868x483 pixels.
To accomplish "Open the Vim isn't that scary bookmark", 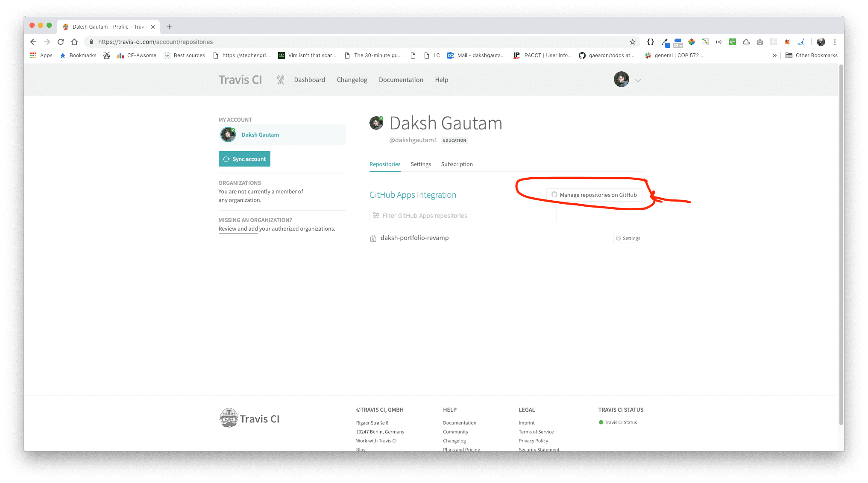I will 307,56.
